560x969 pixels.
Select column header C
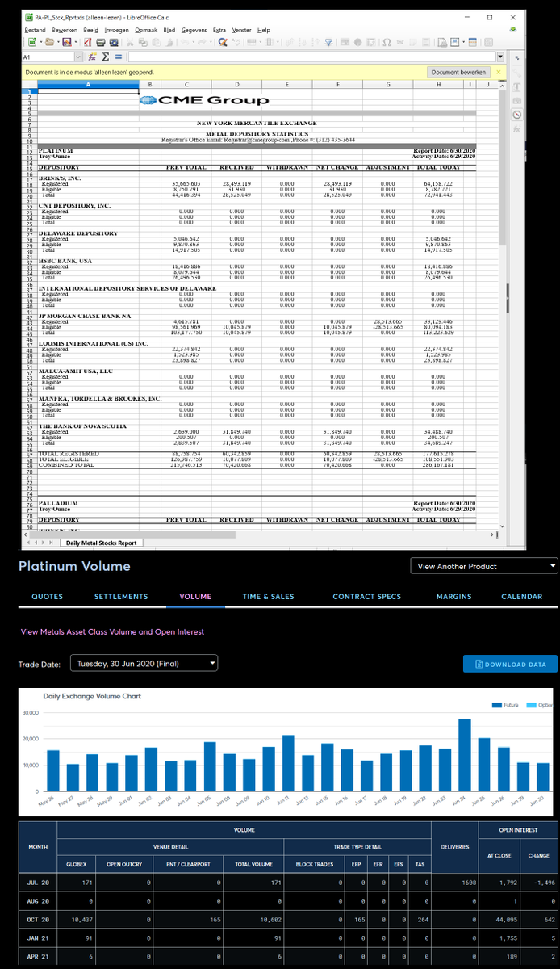coord(186,84)
